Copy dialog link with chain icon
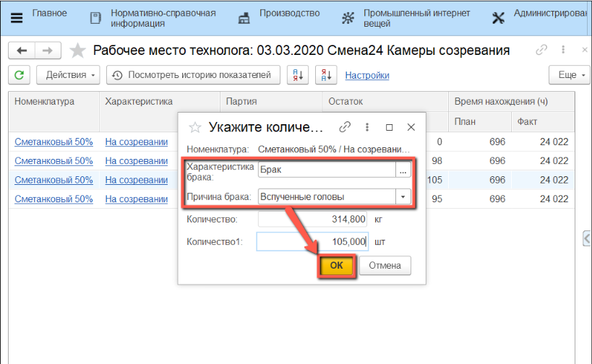This screenshot has width=592, height=364. (345, 127)
